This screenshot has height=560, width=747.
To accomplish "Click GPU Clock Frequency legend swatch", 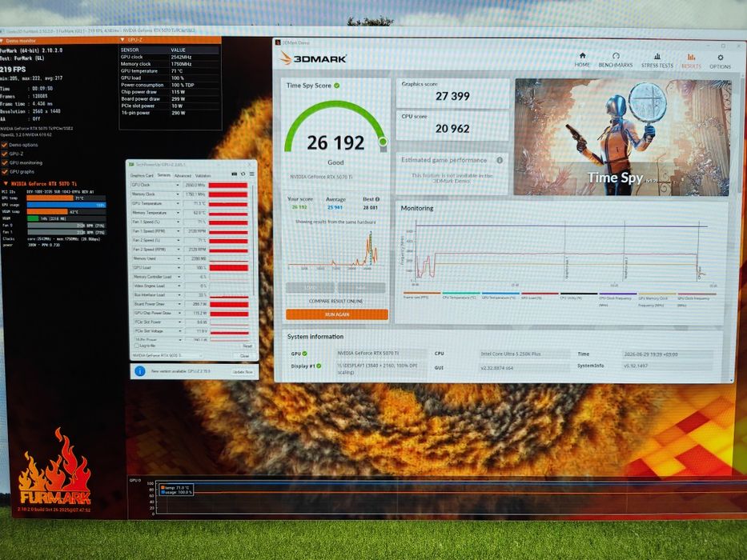I will [697, 294].
